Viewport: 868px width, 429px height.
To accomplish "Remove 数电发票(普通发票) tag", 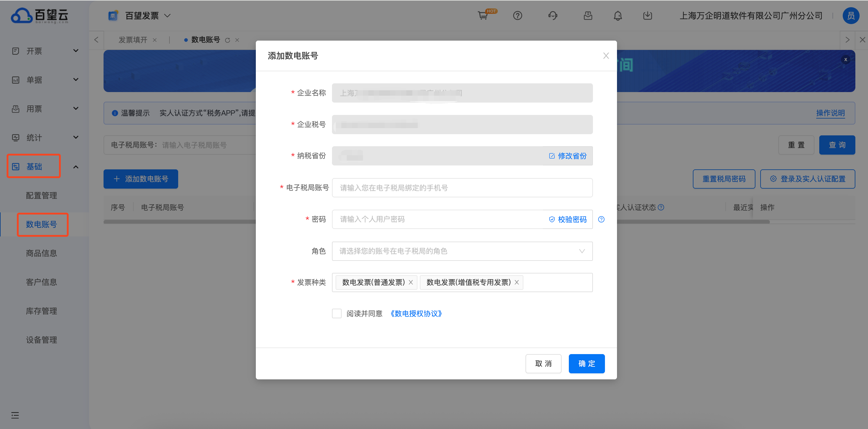I will tap(411, 282).
